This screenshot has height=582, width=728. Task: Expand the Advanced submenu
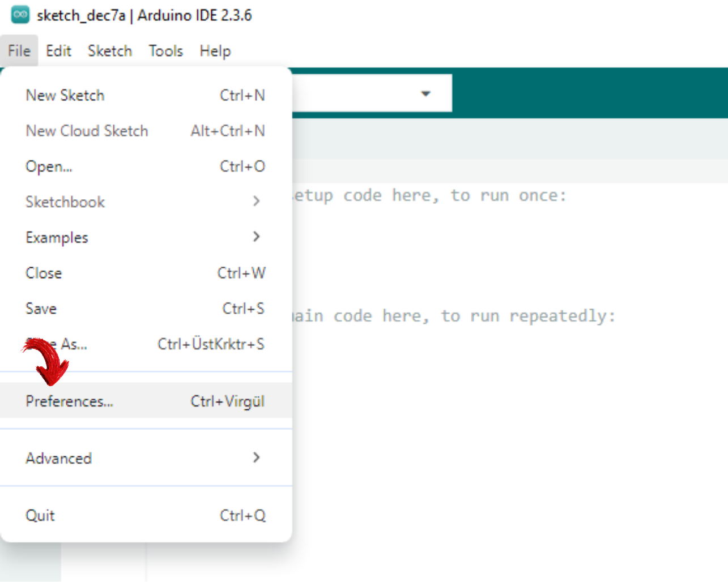point(58,458)
